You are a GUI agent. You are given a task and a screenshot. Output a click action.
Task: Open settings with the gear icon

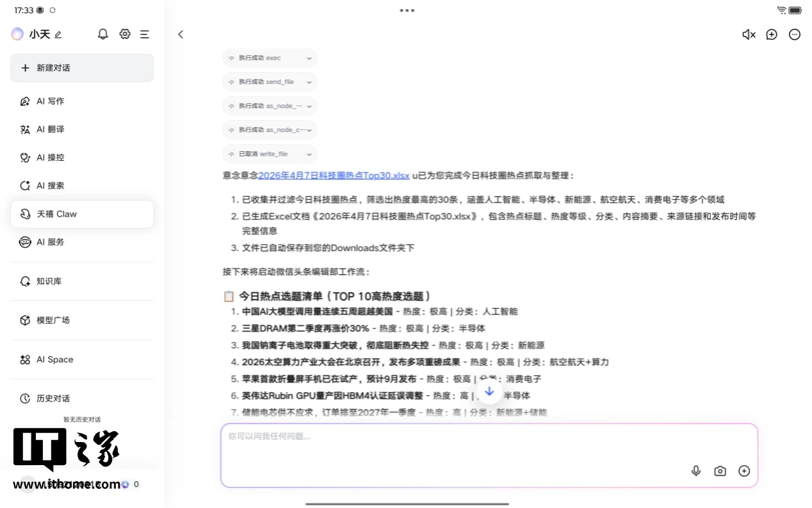[124, 34]
